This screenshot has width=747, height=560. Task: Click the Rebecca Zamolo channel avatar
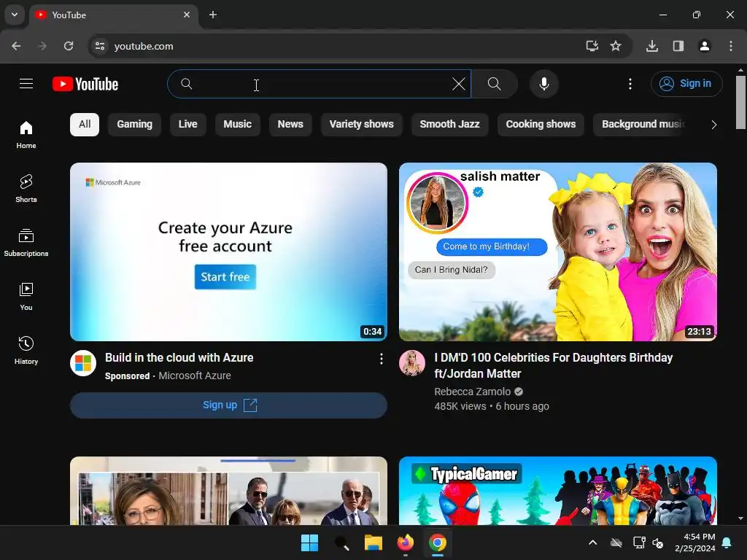coord(411,363)
